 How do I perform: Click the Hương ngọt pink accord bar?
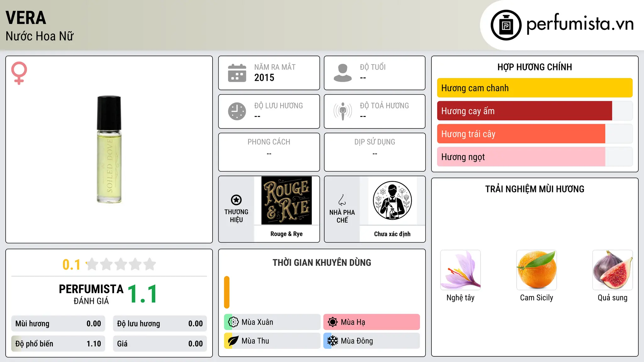[x=521, y=157]
